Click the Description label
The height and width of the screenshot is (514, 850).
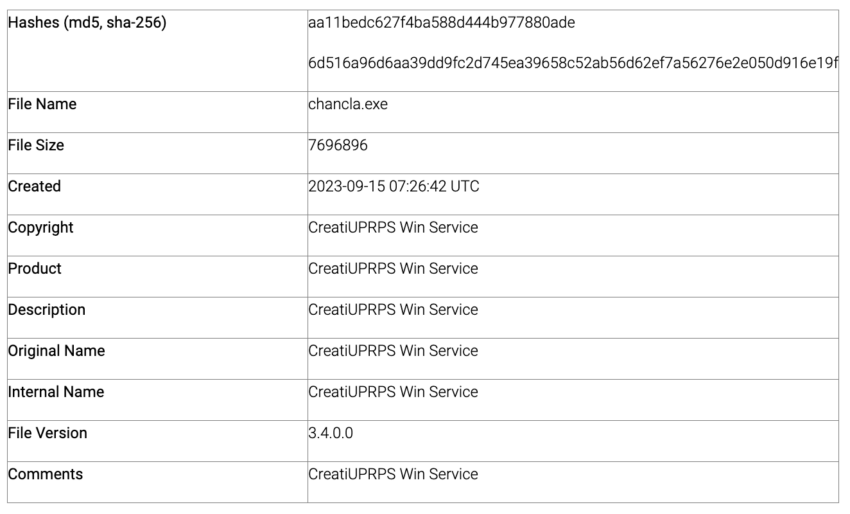(47, 310)
